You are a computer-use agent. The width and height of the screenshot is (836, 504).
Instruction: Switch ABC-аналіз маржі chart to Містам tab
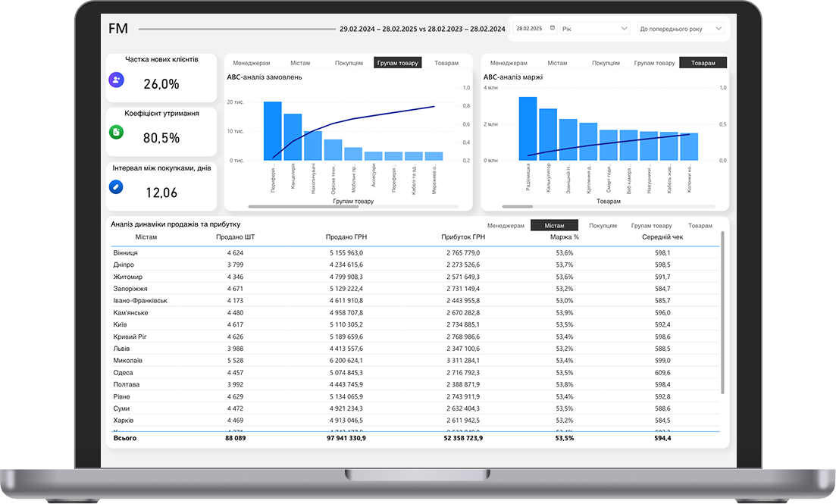click(557, 63)
